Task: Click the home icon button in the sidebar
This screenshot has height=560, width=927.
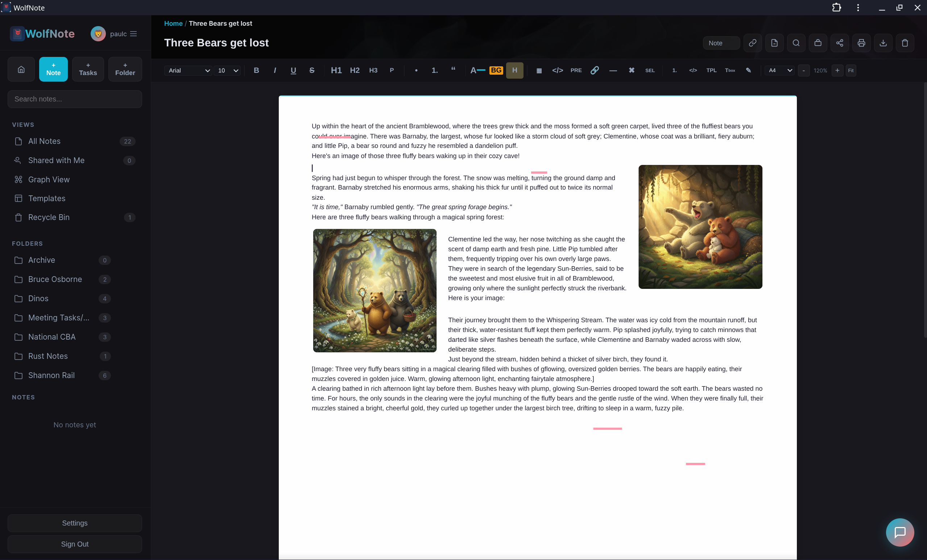Action: [21, 69]
